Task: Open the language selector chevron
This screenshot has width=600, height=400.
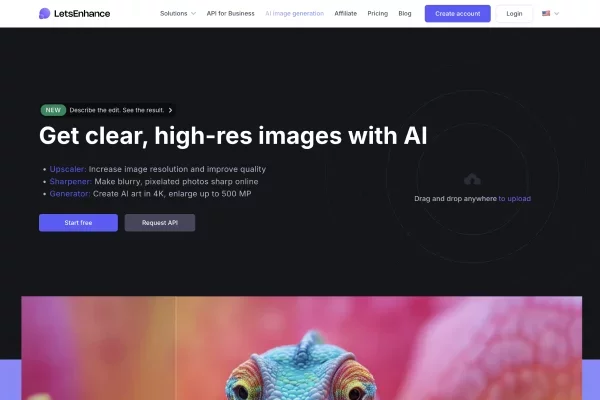Action: [x=556, y=13]
